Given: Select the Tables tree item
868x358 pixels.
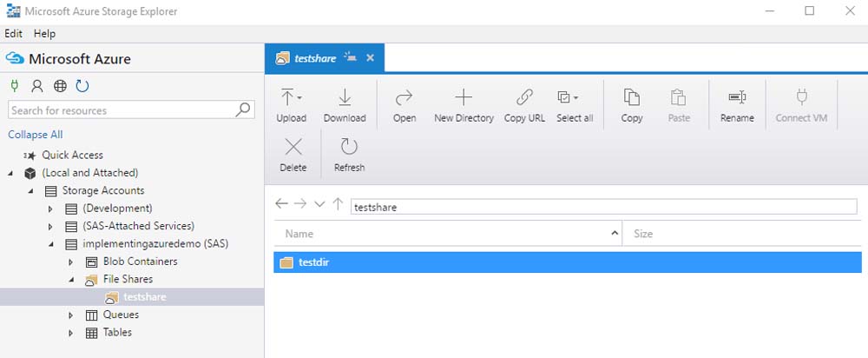Looking at the screenshot, I should click(117, 333).
